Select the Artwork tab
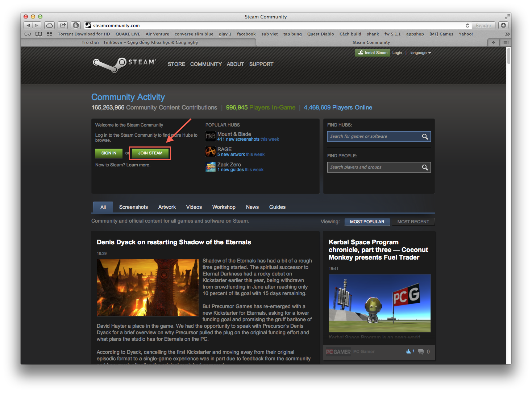Screen dimensions: 532x393 tap(167, 207)
